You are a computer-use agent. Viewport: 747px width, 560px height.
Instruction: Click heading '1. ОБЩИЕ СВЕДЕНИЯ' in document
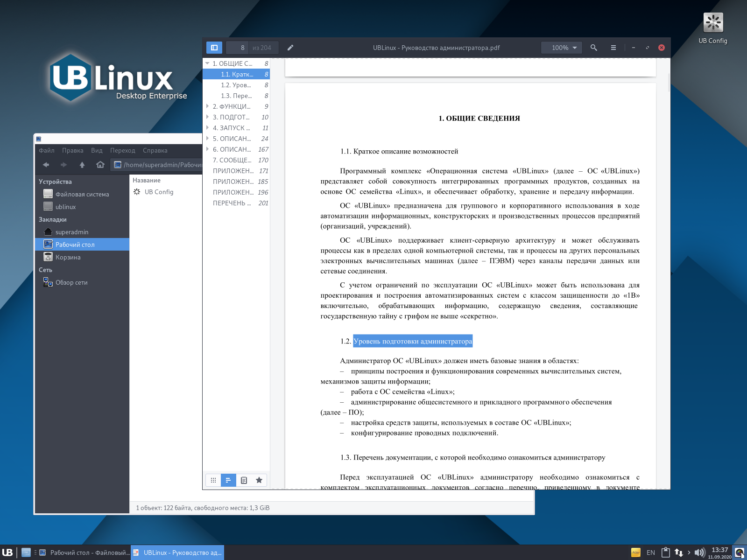tap(479, 119)
